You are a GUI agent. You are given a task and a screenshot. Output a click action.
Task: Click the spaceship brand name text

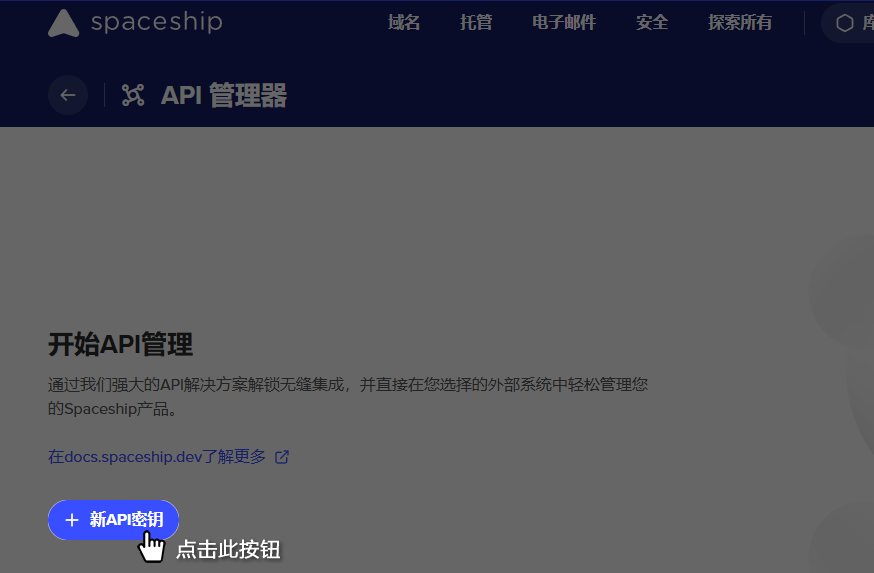tap(157, 22)
